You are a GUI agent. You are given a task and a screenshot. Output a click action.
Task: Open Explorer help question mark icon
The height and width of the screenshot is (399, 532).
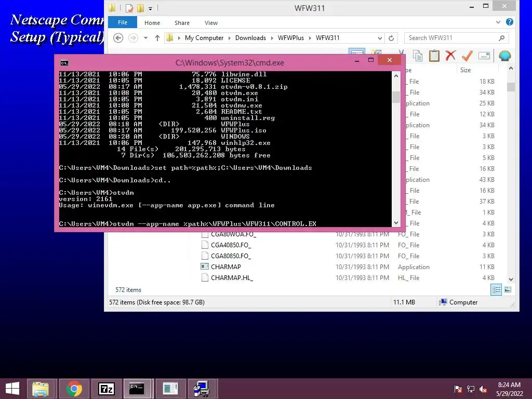click(x=509, y=22)
